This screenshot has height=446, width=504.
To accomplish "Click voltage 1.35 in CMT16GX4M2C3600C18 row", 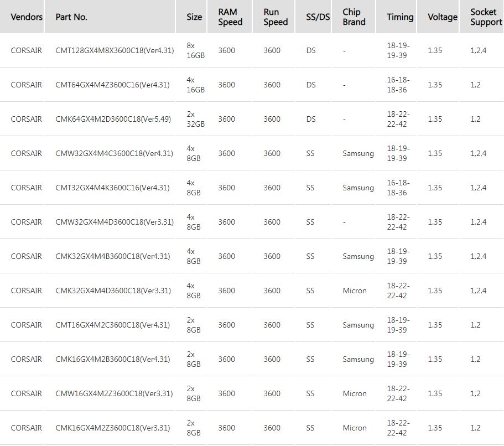I will pyautogui.click(x=435, y=325).
